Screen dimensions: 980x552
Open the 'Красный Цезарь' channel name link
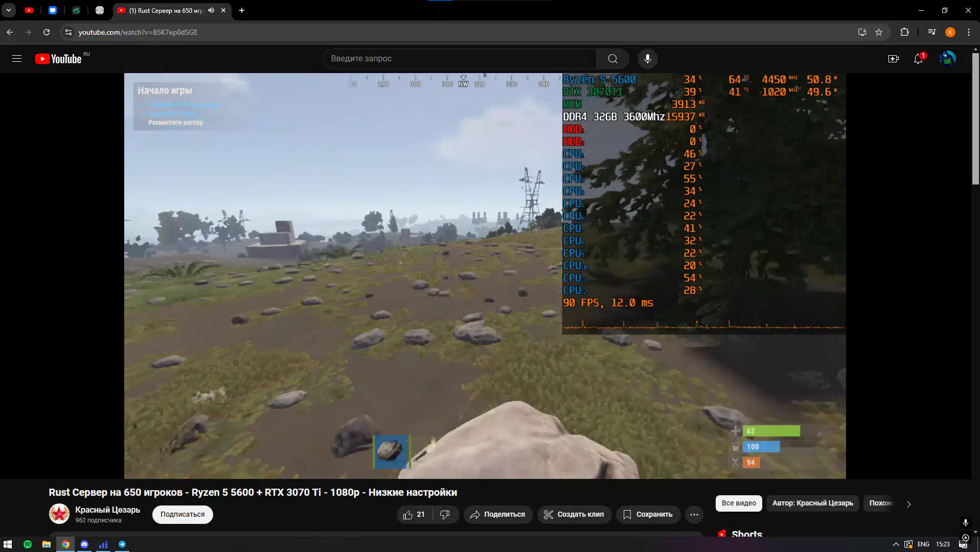107,510
